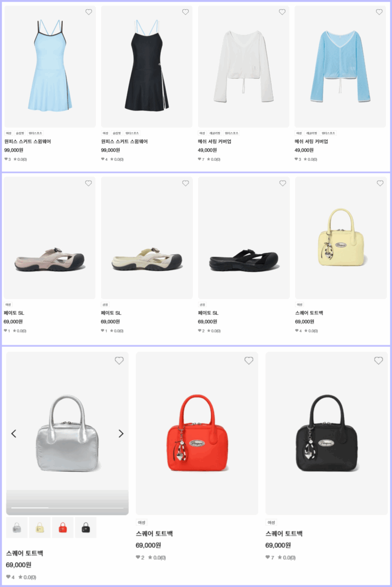Show next image of silver tote bag
The width and height of the screenshot is (392, 587).
tap(121, 433)
